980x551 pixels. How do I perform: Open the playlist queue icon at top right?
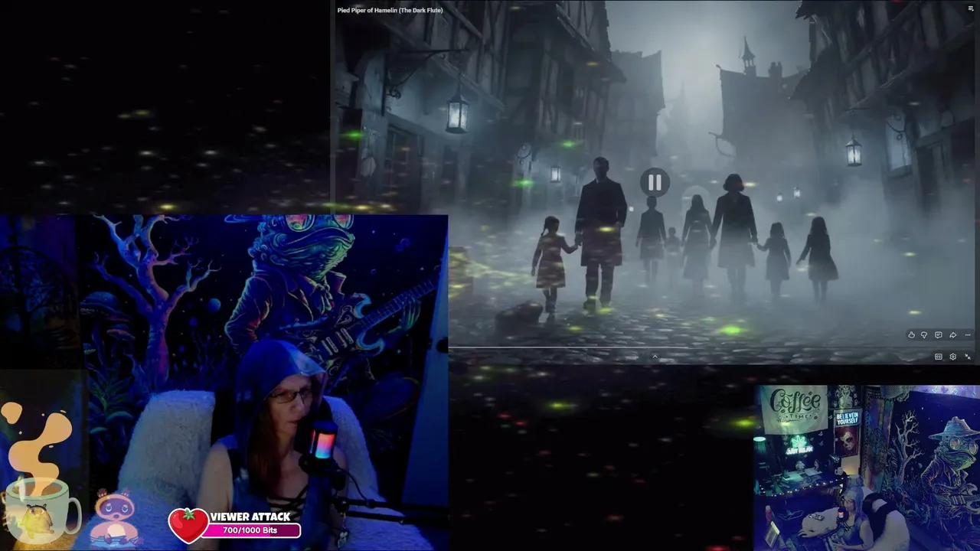972,9
